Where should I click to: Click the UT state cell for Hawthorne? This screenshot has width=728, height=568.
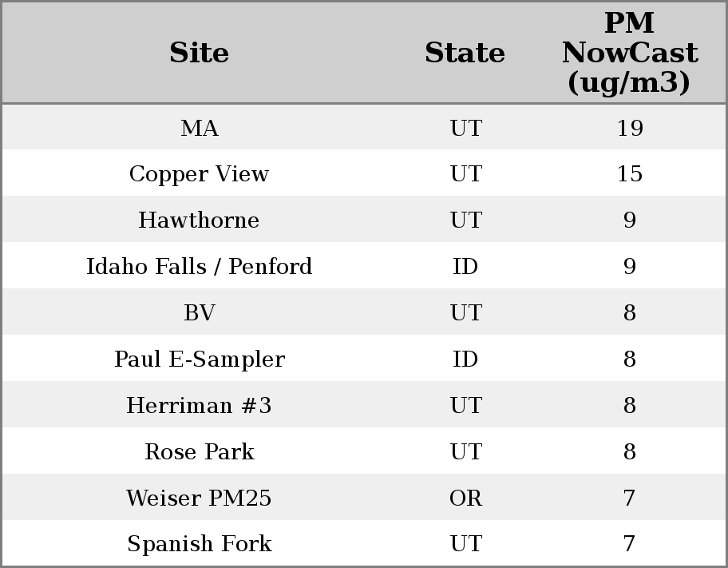click(x=465, y=220)
